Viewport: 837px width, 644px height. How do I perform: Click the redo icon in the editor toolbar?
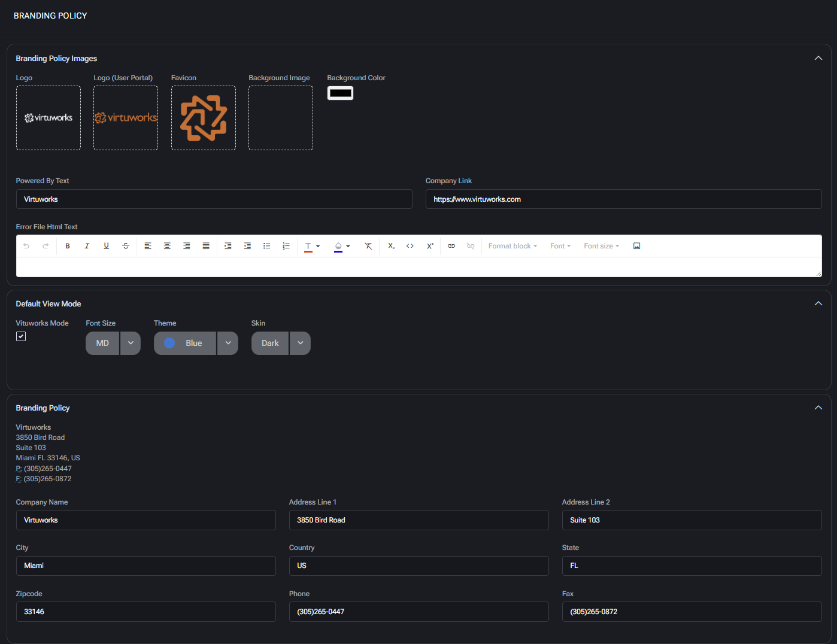(x=46, y=246)
